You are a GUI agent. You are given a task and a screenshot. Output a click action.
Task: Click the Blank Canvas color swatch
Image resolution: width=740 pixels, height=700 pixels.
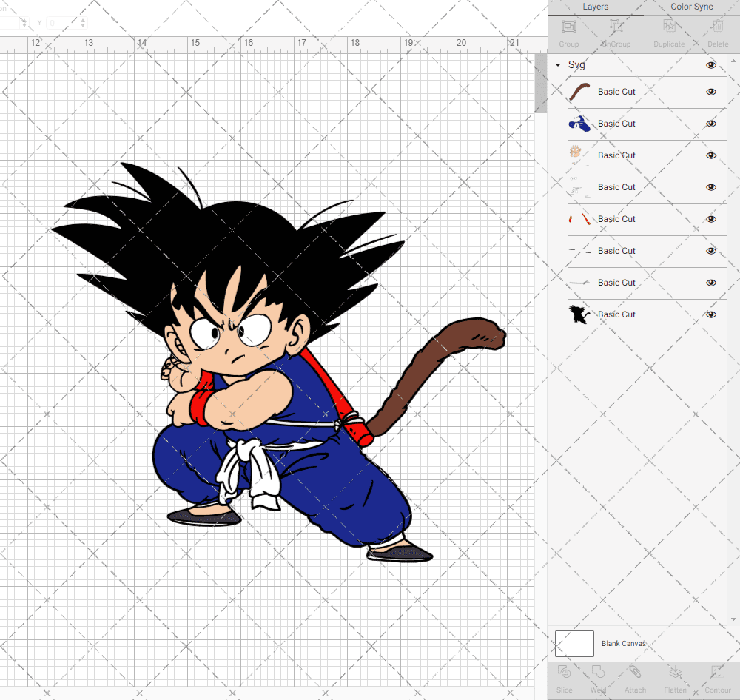pyautogui.click(x=574, y=643)
